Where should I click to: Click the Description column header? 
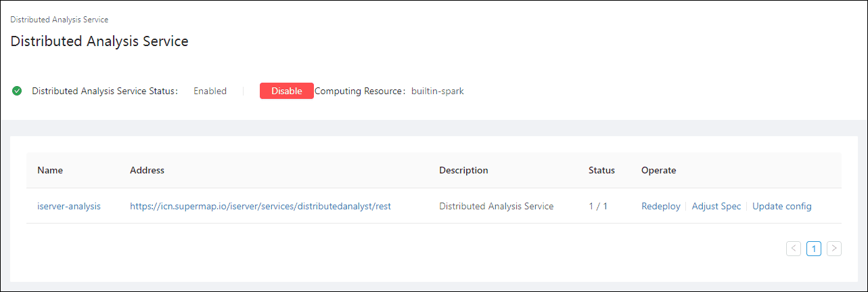pos(463,170)
